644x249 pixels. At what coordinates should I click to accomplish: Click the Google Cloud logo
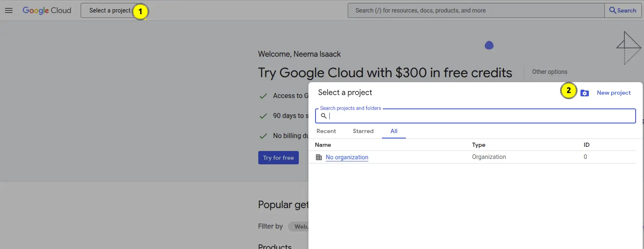coord(47,10)
